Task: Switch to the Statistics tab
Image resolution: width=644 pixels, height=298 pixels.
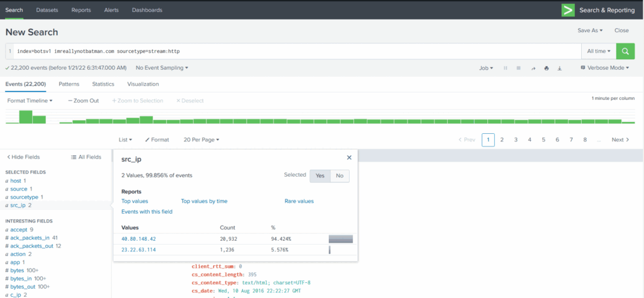Action: pyautogui.click(x=103, y=84)
